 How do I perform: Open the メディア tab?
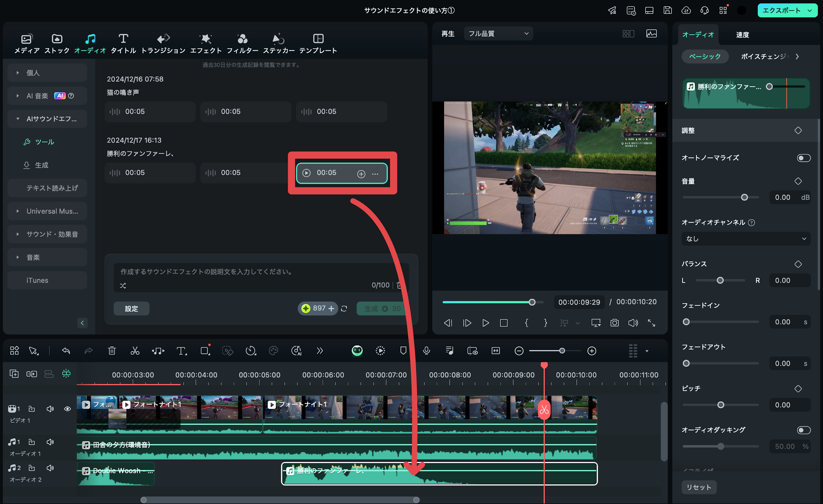(x=27, y=43)
